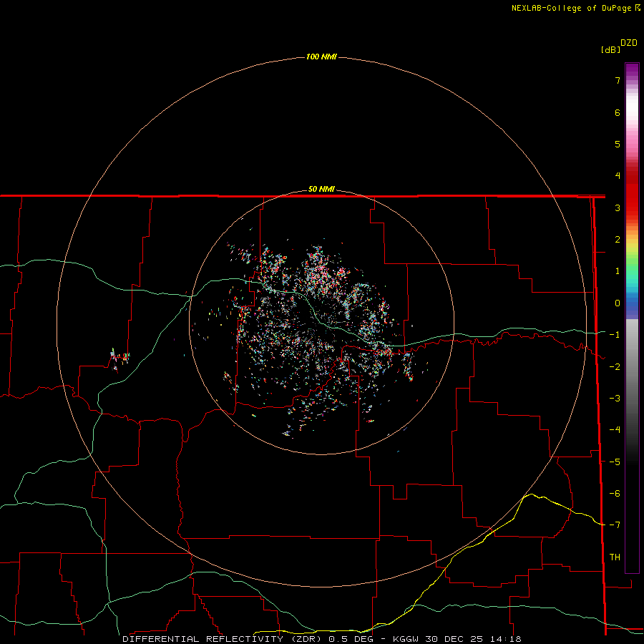Click the -6 value on color scale
The width and height of the screenshot is (644, 644).
coord(615,494)
